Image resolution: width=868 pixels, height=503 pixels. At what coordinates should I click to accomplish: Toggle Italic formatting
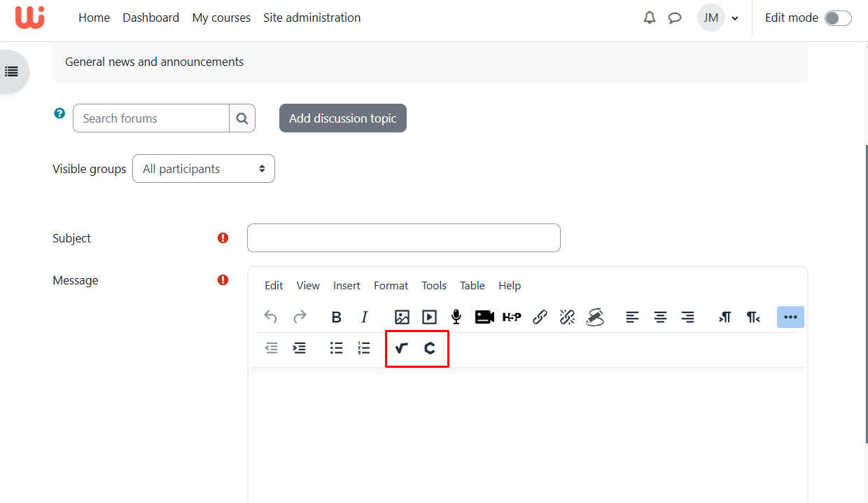(364, 317)
